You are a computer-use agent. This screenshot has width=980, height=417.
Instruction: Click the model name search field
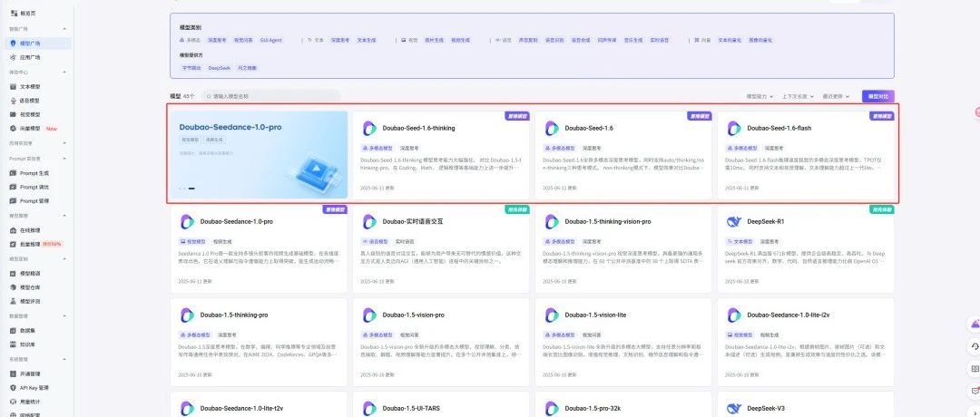click(270, 97)
